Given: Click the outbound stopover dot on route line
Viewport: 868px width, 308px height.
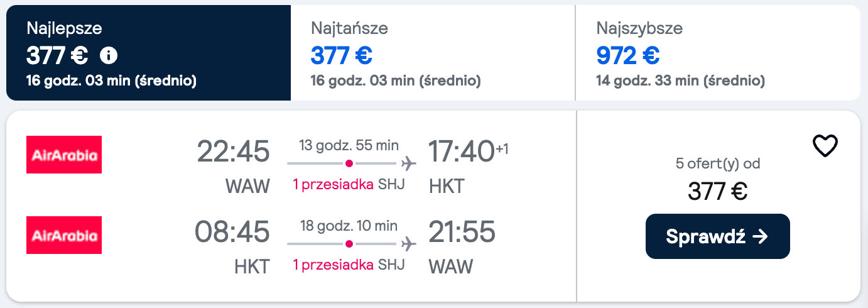Looking at the screenshot, I should (x=349, y=163).
